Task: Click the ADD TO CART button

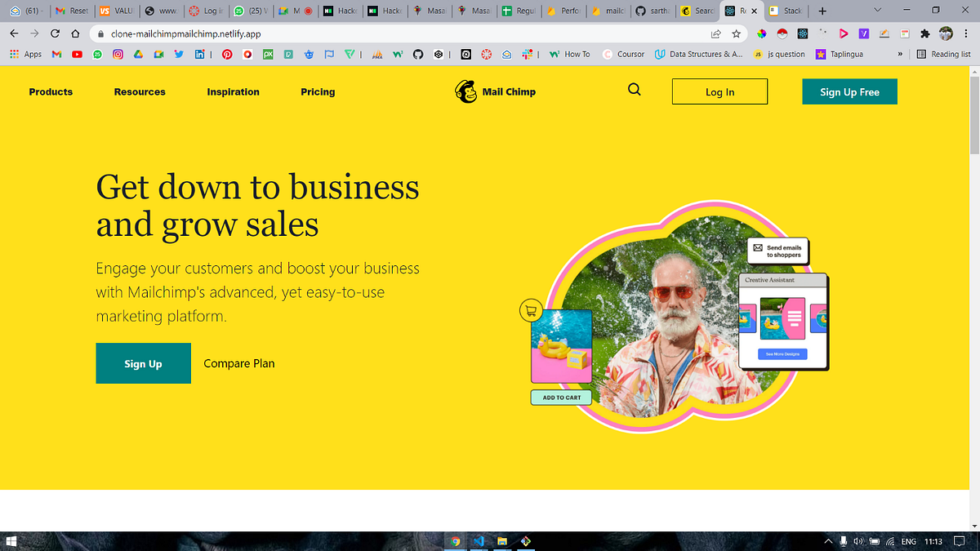Action: (x=561, y=397)
